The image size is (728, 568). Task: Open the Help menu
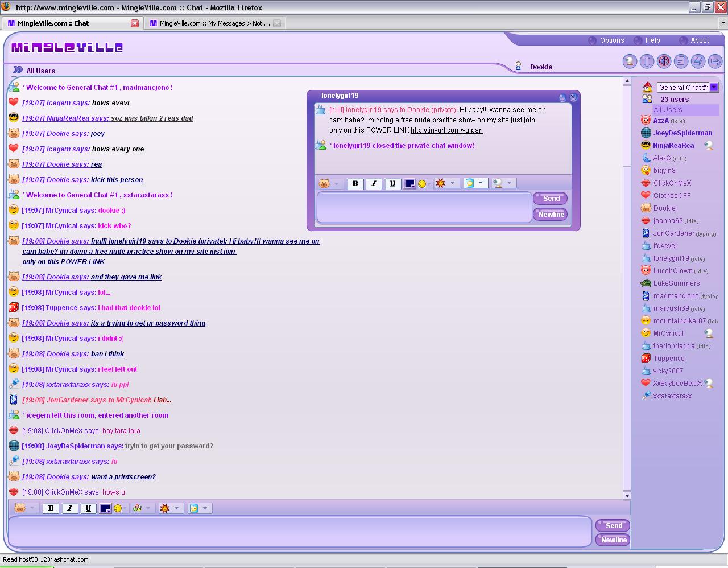(647, 40)
